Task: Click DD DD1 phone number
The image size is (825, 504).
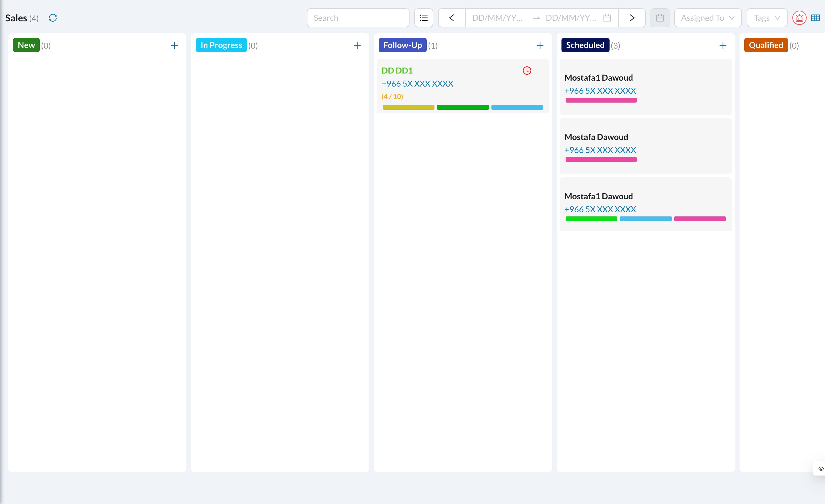Action: click(417, 84)
